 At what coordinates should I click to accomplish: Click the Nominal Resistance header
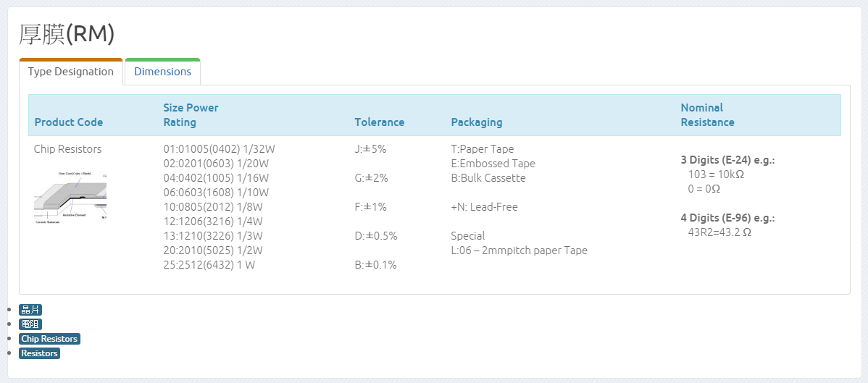(707, 115)
